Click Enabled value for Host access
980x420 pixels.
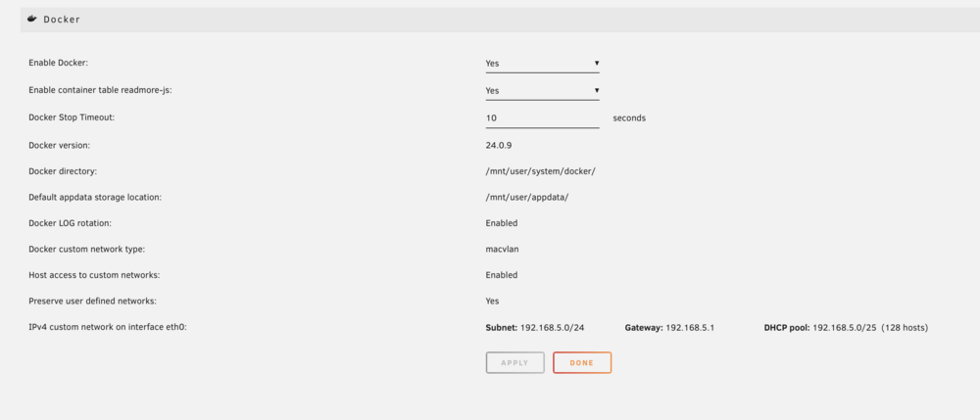pyautogui.click(x=501, y=274)
